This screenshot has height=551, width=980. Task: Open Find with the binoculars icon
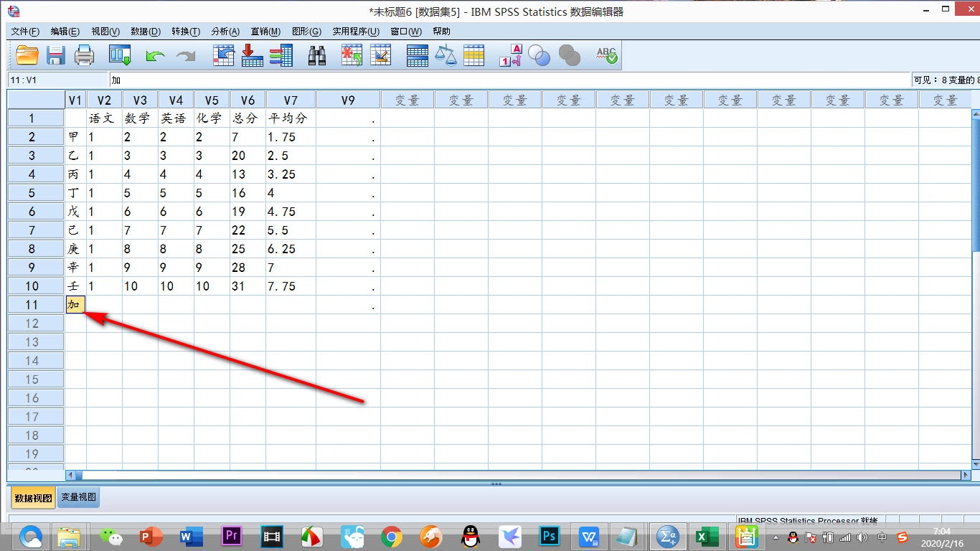pyautogui.click(x=317, y=55)
